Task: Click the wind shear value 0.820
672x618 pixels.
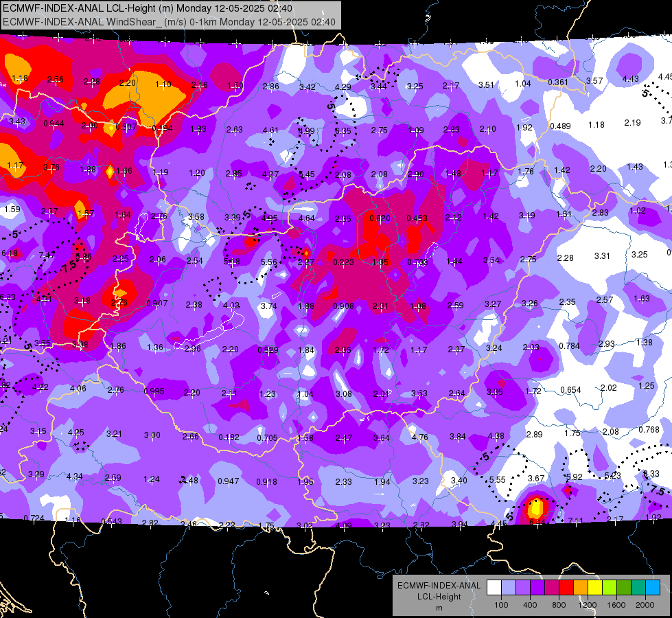Action: pyautogui.click(x=380, y=218)
